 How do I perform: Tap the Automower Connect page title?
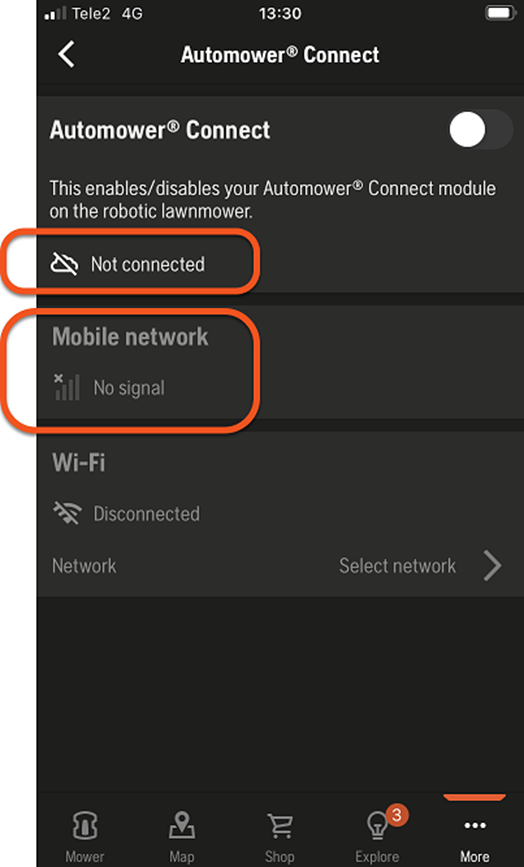pyautogui.click(x=280, y=55)
